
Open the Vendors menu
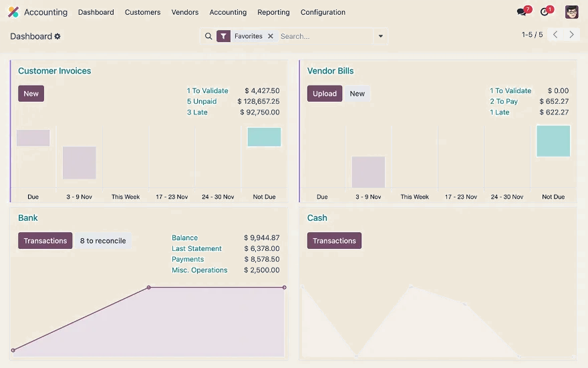[185, 12]
